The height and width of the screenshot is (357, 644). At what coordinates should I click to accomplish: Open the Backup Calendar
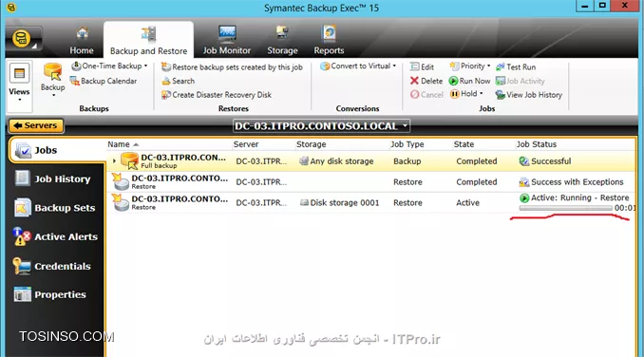pos(104,81)
